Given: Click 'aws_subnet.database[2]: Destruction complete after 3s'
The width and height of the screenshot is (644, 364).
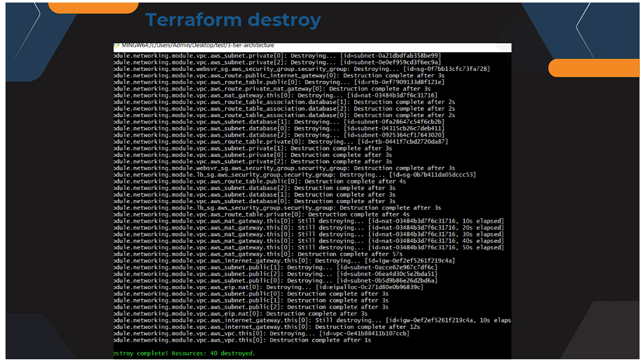Looking at the screenshot, I should click(255, 188).
